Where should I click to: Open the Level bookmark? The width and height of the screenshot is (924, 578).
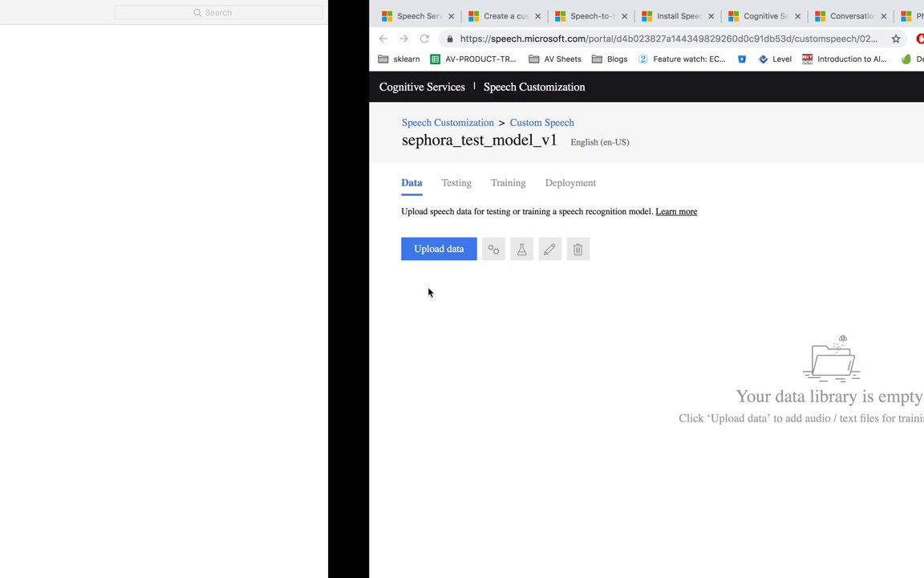(775, 59)
